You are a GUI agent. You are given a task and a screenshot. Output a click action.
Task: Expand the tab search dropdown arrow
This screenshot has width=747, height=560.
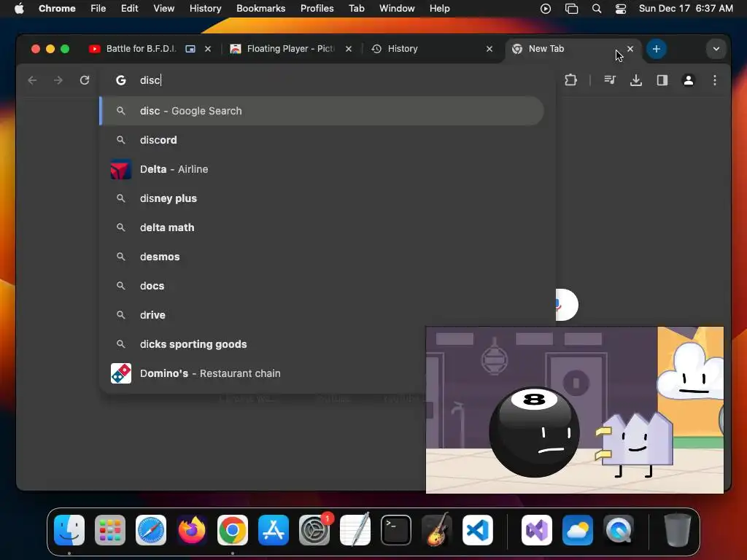click(x=716, y=49)
